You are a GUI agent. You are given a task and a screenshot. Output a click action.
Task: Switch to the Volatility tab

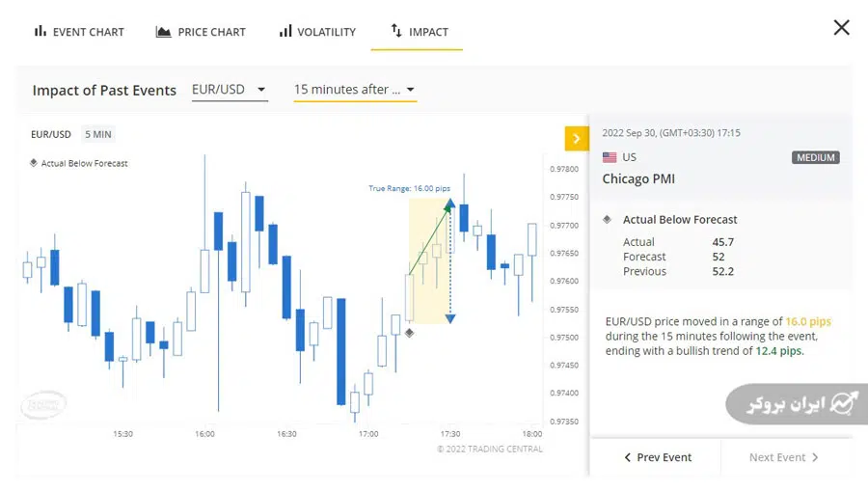(x=317, y=32)
